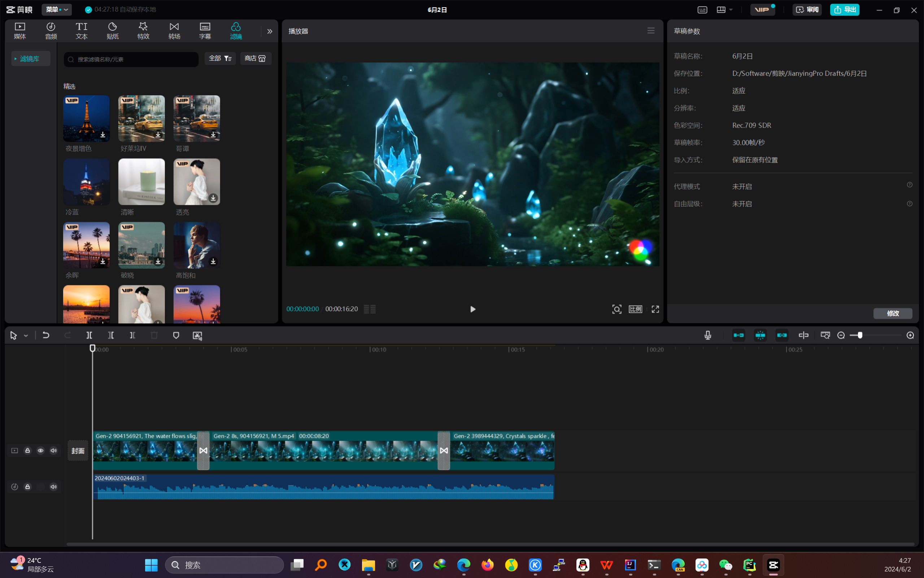924x578 pixels.
Task: Open the 媒体 media tab
Action: 20,31
